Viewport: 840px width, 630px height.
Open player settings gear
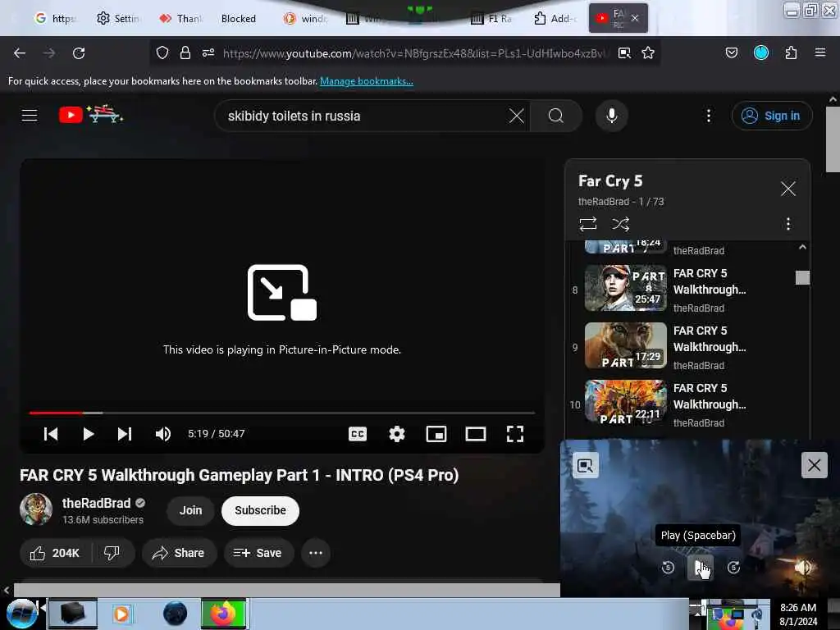(396, 433)
